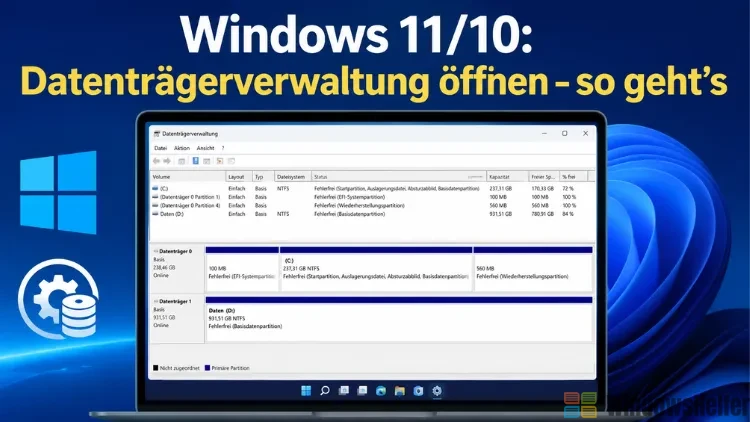
Task: Click free space value 170,33 GB
Action: [x=542, y=189]
